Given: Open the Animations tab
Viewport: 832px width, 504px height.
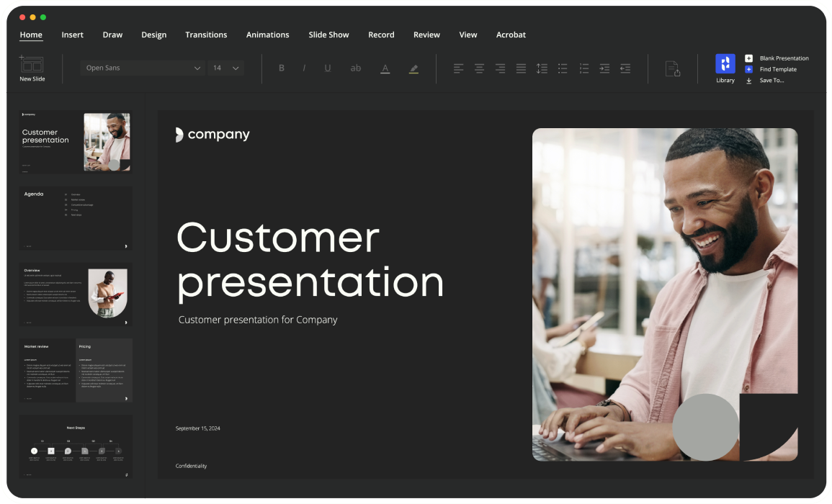Looking at the screenshot, I should point(267,35).
